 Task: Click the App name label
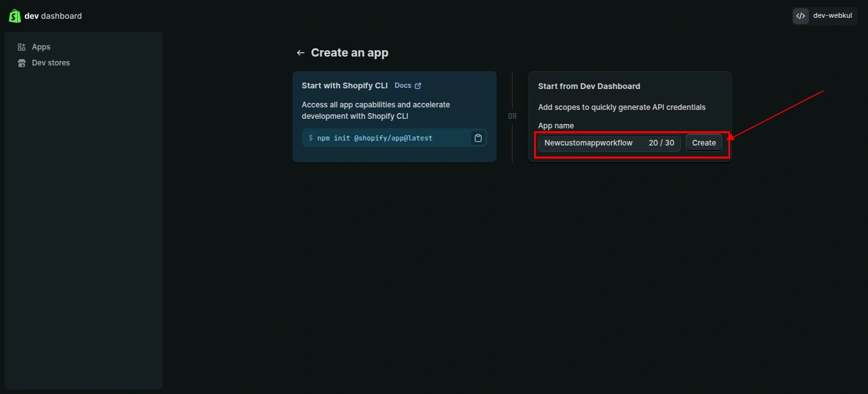tap(556, 126)
